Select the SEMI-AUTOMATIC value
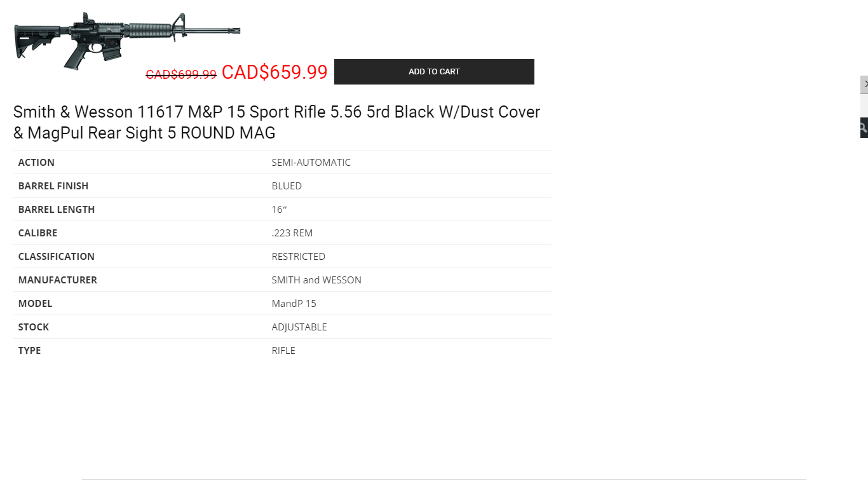This screenshot has height=488, width=868. (311, 162)
